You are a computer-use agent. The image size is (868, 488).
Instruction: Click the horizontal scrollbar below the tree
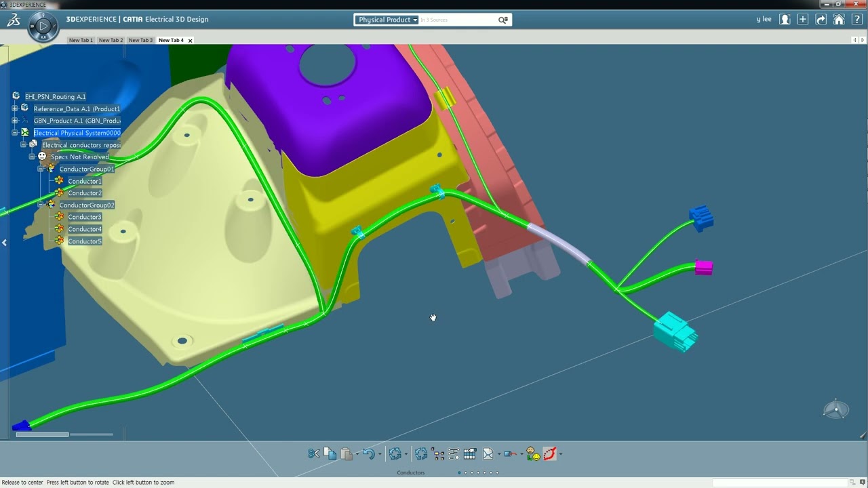click(x=42, y=434)
